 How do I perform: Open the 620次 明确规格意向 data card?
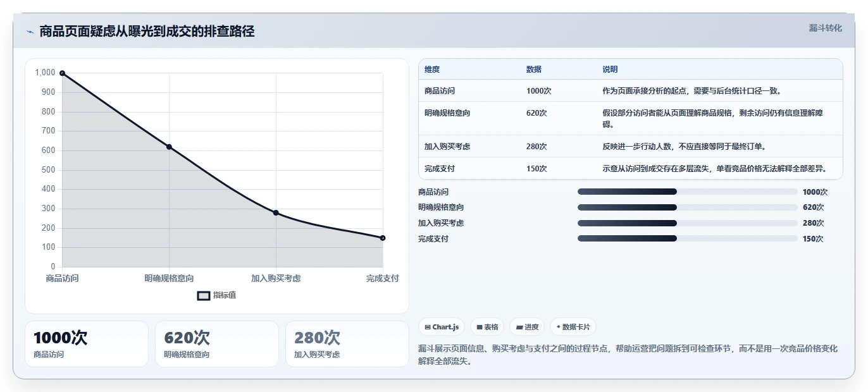coord(217,344)
